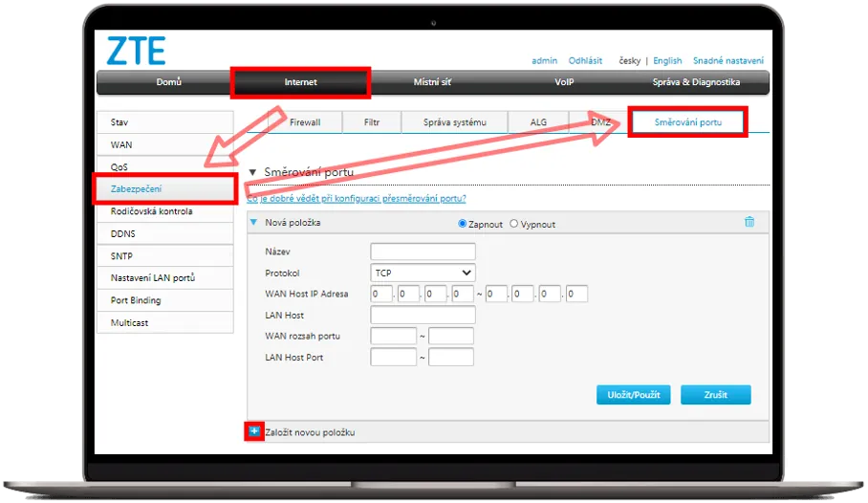This screenshot has height=503, width=868.
Task: Open the Protokol TCP dropdown
Action: point(423,273)
